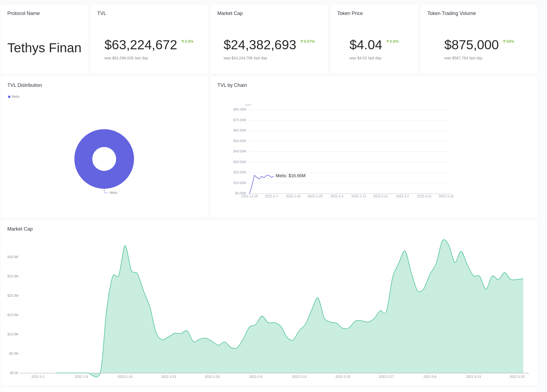This screenshot has width=547, height=392.
Task: Click the sum axis label on TVL by Chain
Action: (x=248, y=105)
